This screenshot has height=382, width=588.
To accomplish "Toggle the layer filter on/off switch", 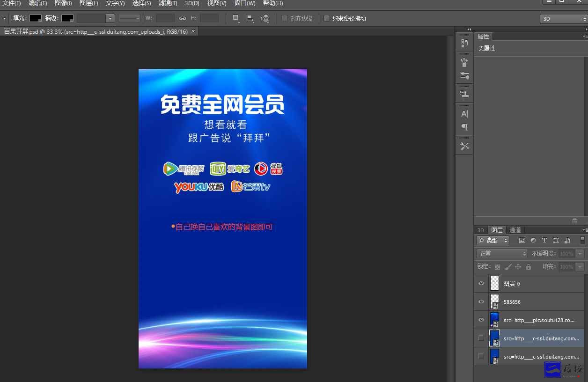I will point(582,240).
